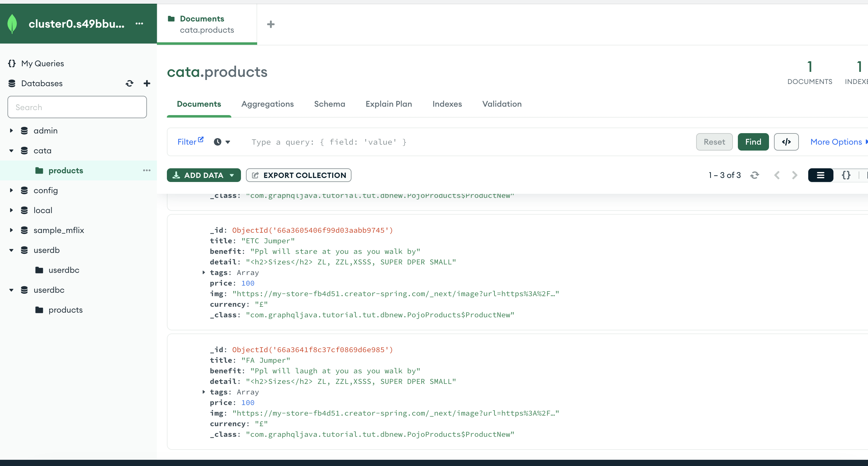Switch to the Aggregations tab
The width and height of the screenshot is (868, 466).
[267, 104]
